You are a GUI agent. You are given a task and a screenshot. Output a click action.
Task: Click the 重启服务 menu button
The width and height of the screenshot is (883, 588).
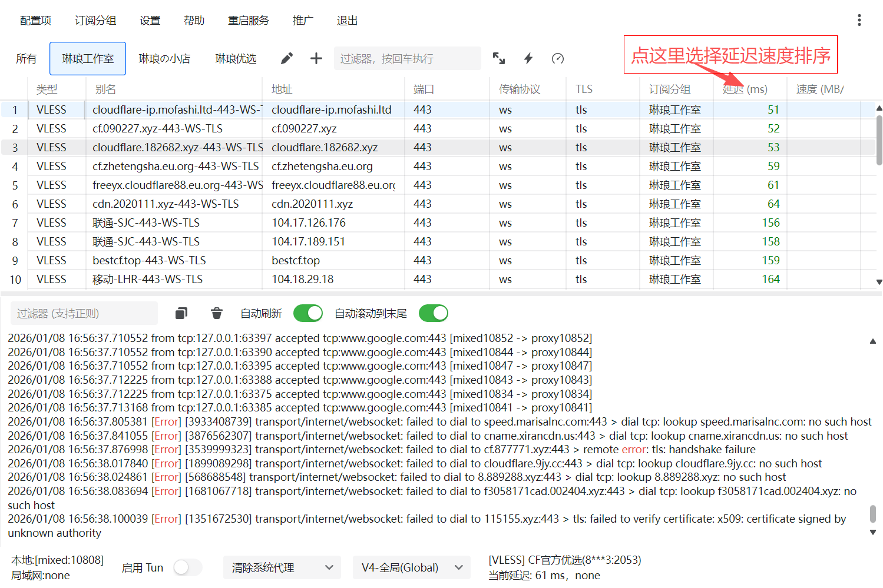pyautogui.click(x=249, y=21)
